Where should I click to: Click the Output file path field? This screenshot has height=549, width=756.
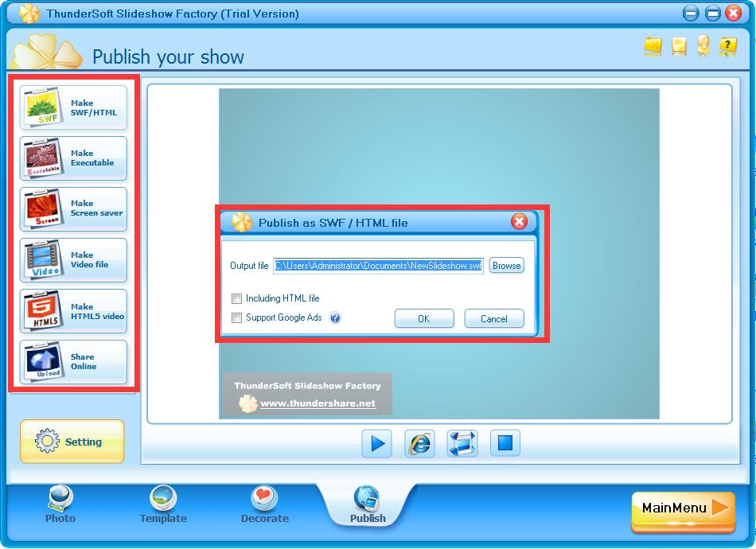(x=378, y=266)
